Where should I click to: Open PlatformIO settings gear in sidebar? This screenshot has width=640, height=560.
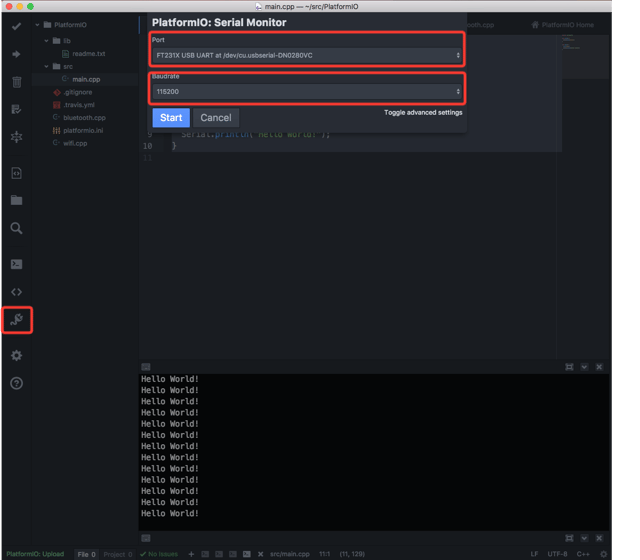[x=16, y=356]
